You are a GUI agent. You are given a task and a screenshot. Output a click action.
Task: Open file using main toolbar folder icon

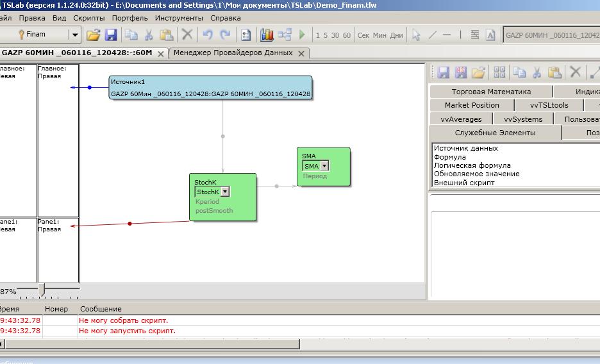[x=94, y=35]
